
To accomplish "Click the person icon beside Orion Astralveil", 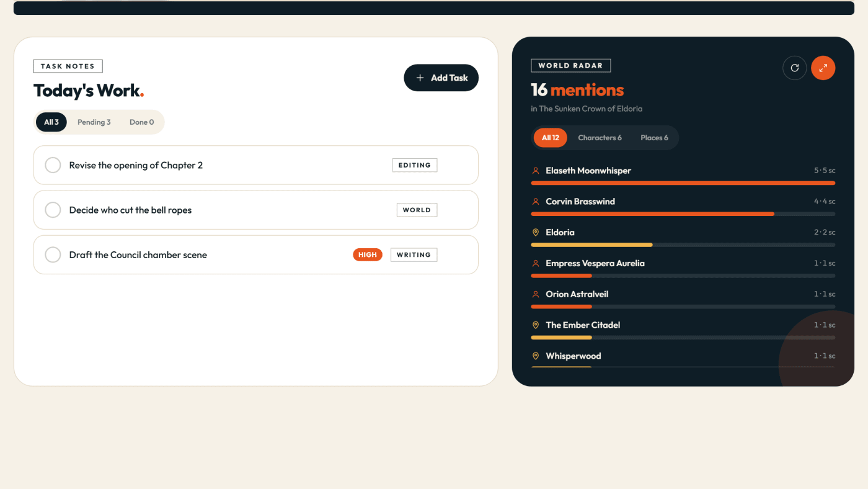I will pos(536,294).
